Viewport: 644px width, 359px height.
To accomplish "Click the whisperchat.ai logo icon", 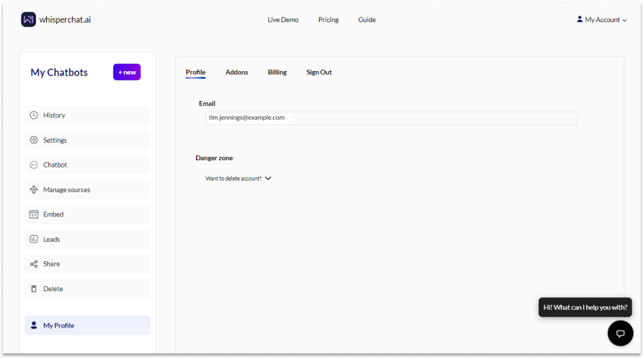I will click(x=29, y=20).
